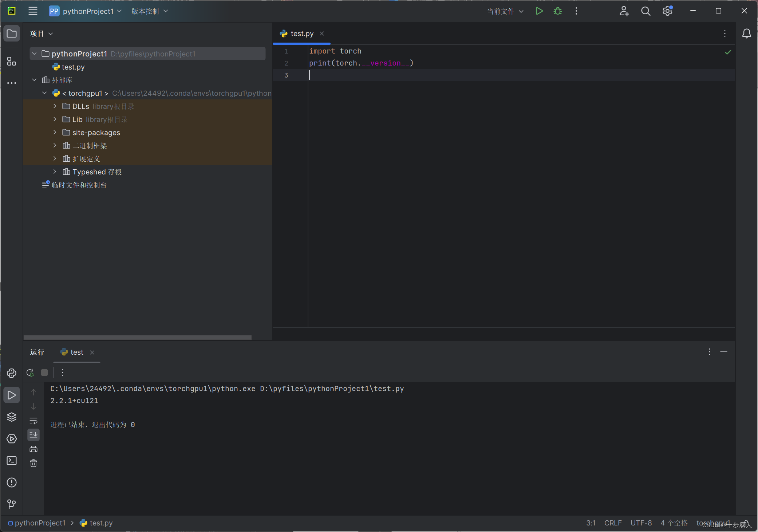Expand the site-packages folder
758x532 pixels.
(54, 132)
